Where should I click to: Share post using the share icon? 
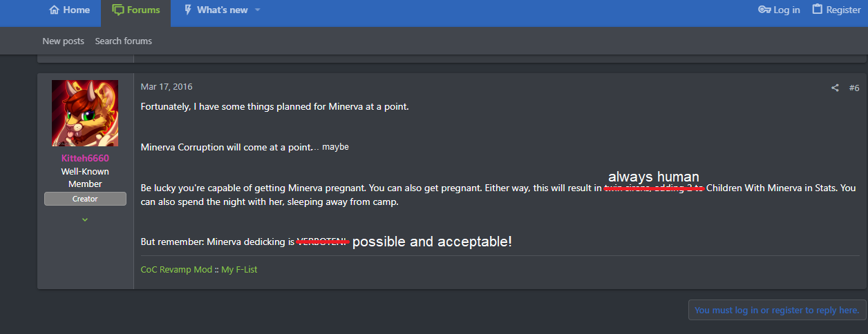click(835, 88)
